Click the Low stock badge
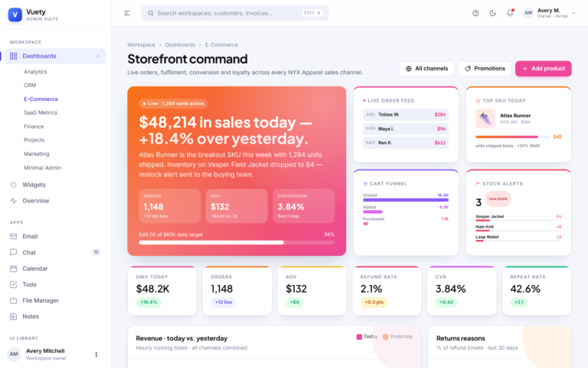The height and width of the screenshot is (368, 588). click(x=498, y=199)
